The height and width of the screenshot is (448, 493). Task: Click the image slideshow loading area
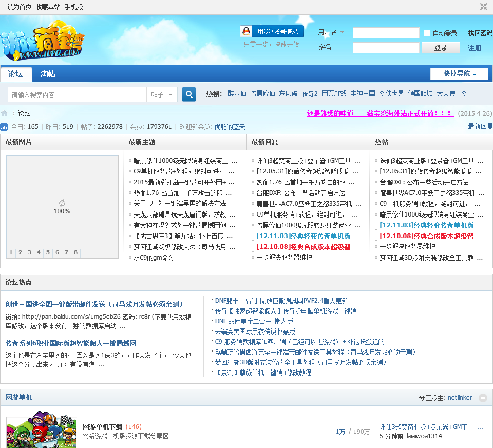click(62, 207)
